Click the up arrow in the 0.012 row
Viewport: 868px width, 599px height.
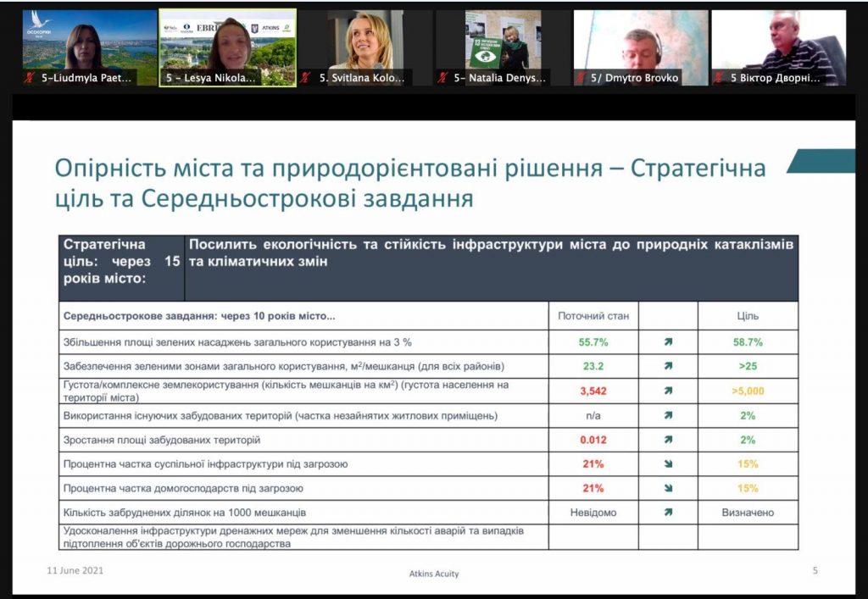(x=668, y=440)
